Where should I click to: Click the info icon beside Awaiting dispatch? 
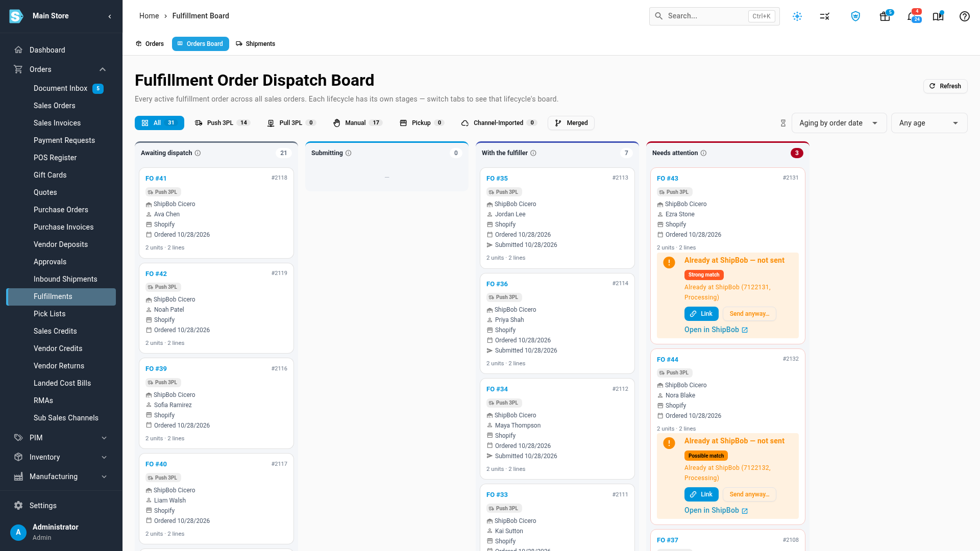pyautogui.click(x=198, y=153)
